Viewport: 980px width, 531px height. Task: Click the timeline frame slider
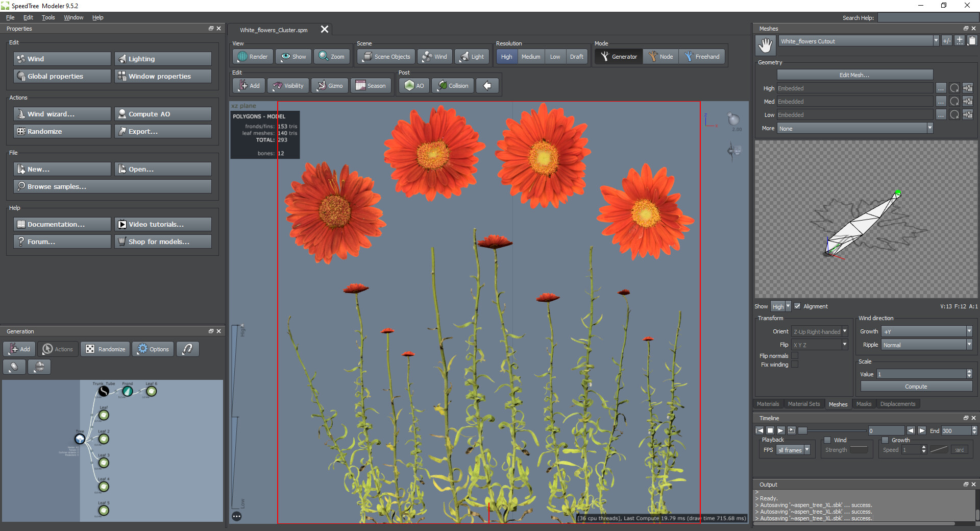pyautogui.click(x=833, y=430)
